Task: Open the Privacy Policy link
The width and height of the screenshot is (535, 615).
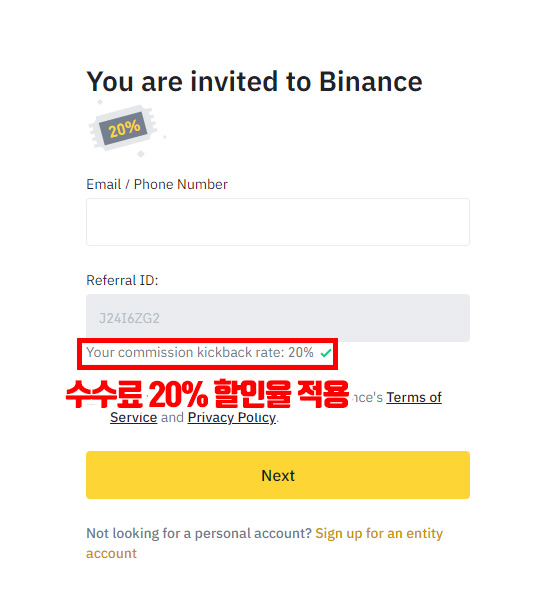Action: (x=231, y=418)
